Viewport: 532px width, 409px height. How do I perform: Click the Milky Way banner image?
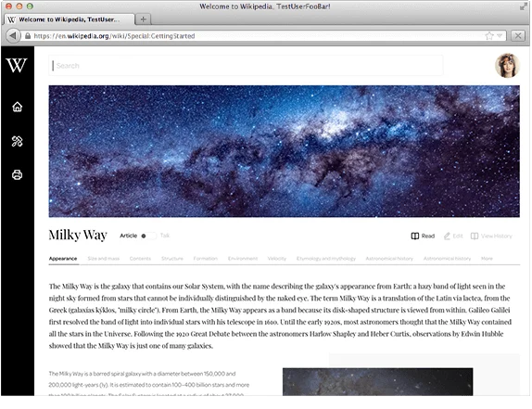coord(284,151)
